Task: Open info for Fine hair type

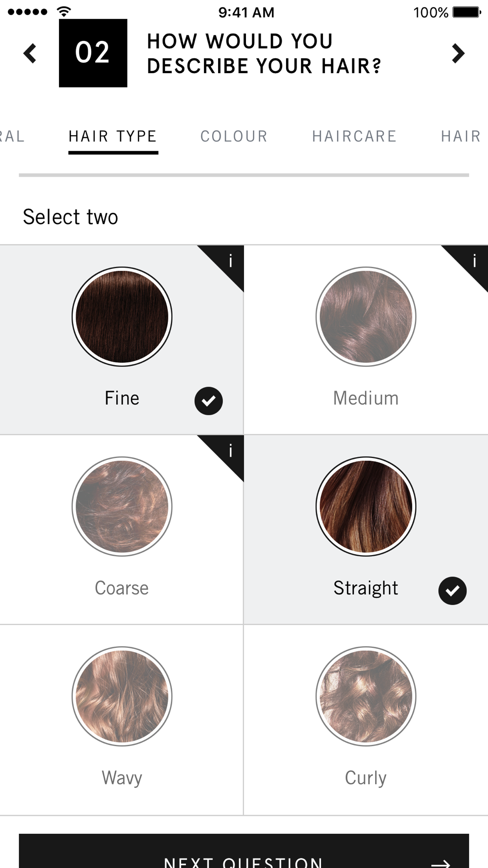Action: [229, 261]
